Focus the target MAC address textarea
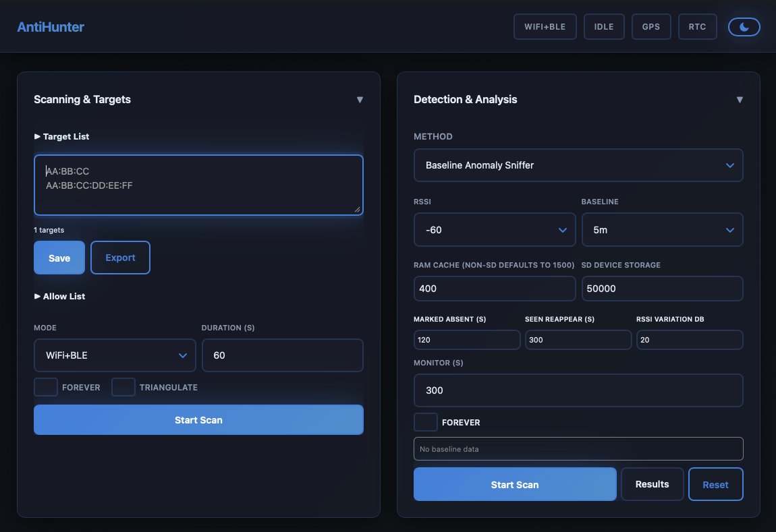The height and width of the screenshot is (532, 776). (198, 185)
